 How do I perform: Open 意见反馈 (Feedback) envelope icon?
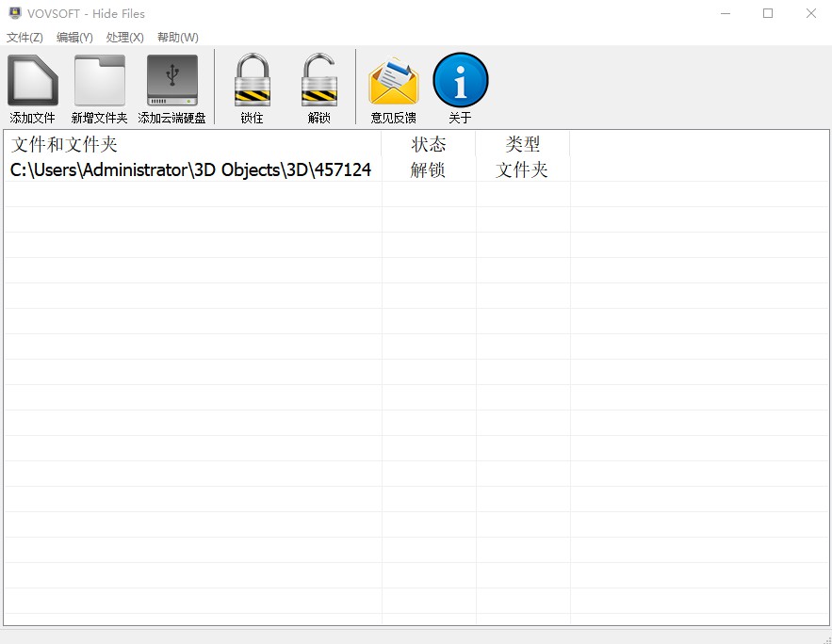coord(394,81)
